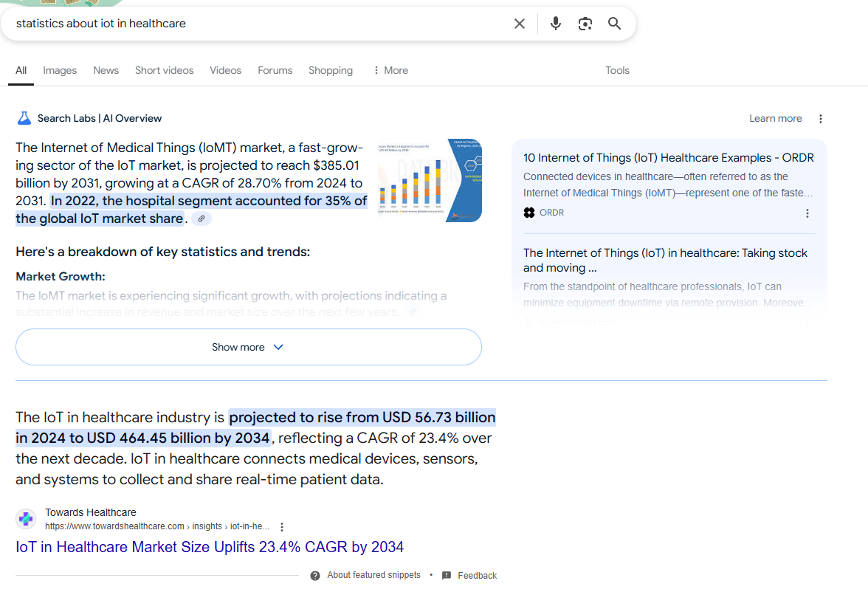Open the Short videos tab

165,70
